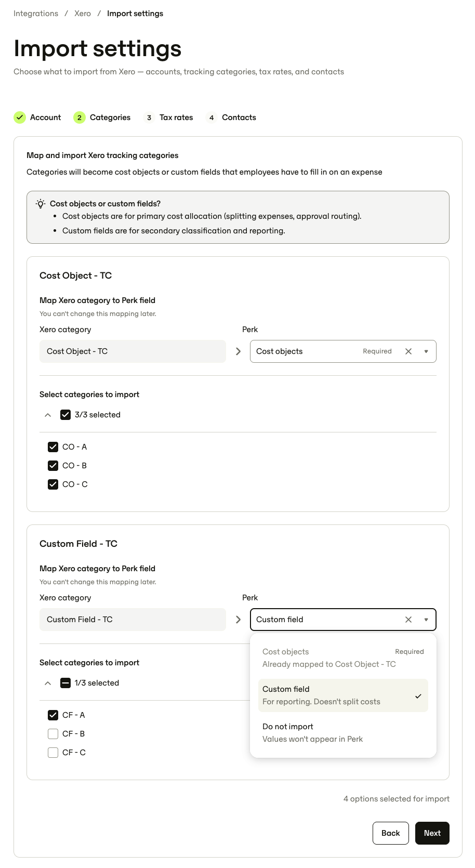Uncheck the CF - A checkbox
Image resolution: width=475 pixels, height=868 pixels.
pyautogui.click(x=53, y=715)
